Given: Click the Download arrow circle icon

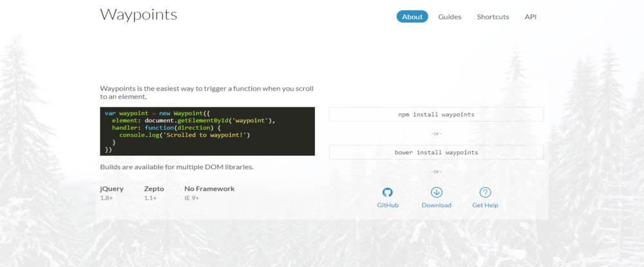Looking at the screenshot, I should (436, 192).
